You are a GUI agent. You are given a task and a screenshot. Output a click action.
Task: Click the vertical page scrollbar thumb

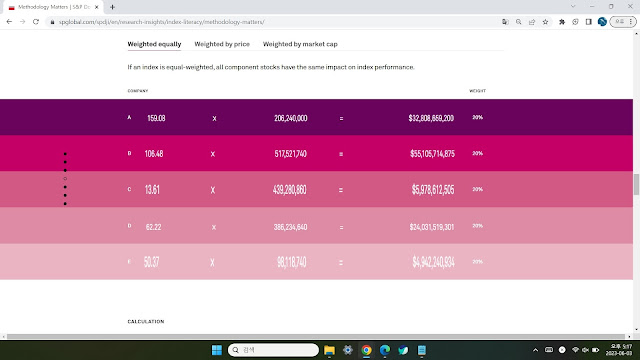tap(636, 184)
